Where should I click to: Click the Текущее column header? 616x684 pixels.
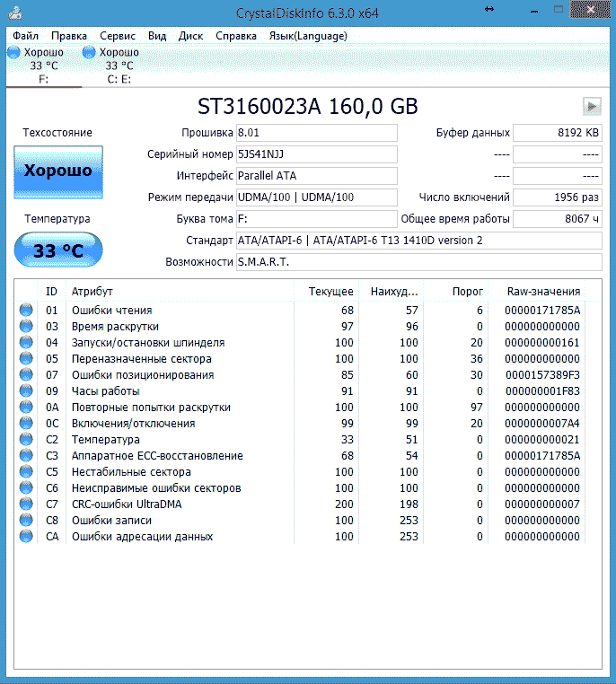tap(326, 292)
